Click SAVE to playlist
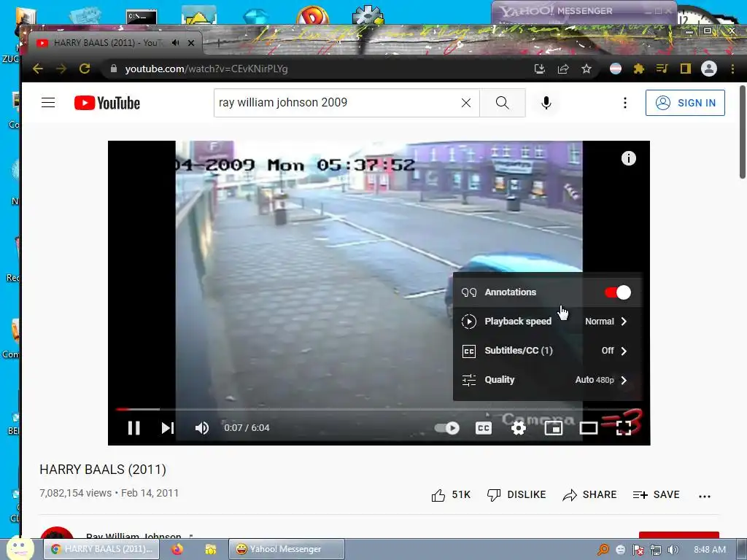The image size is (747, 560). click(656, 495)
